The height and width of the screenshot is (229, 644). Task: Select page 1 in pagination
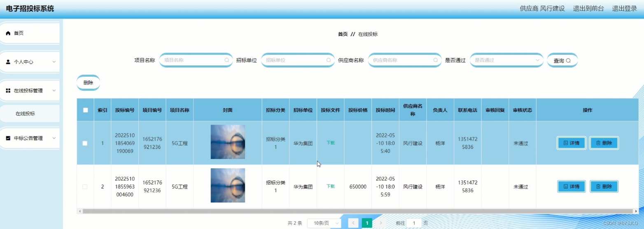(367, 223)
